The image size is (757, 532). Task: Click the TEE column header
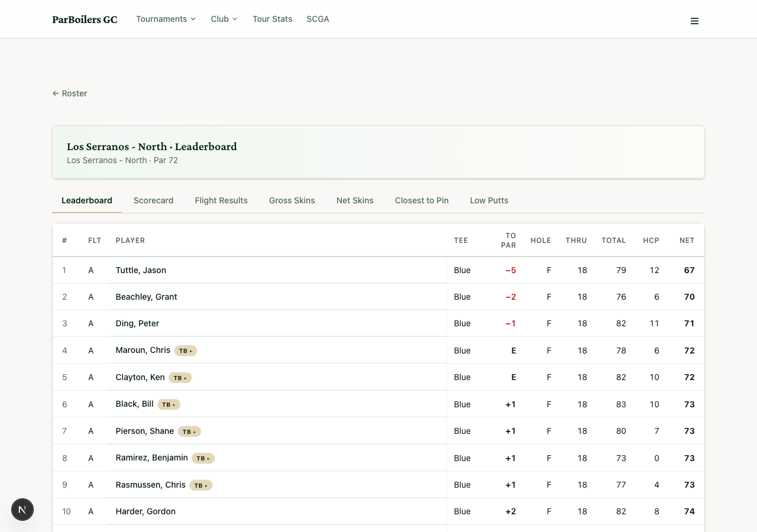(461, 241)
